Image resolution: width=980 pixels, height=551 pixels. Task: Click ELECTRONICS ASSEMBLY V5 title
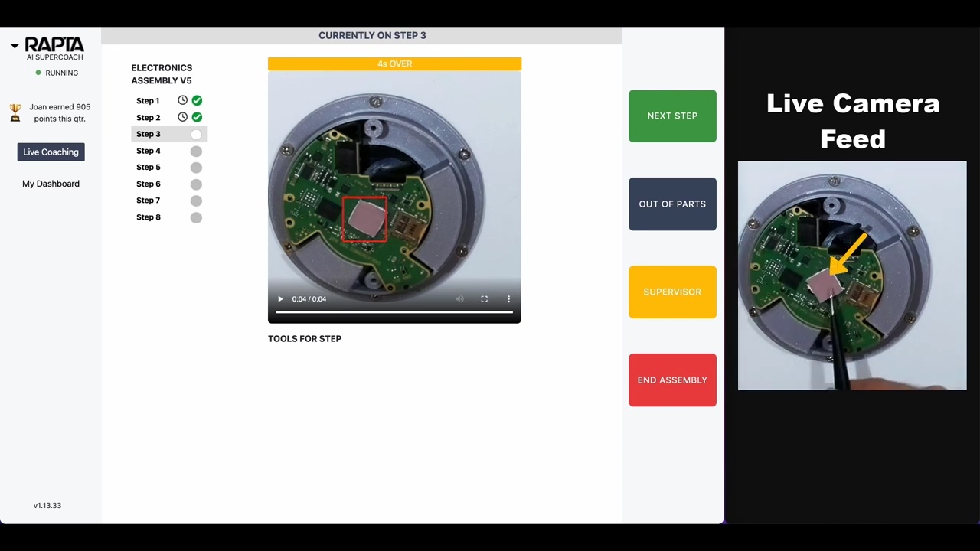point(162,74)
